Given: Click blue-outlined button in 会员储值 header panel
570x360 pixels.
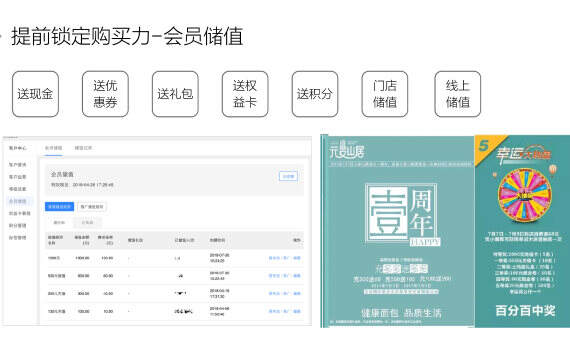Looking at the screenshot, I should pyautogui.click(x=288, y=176).
